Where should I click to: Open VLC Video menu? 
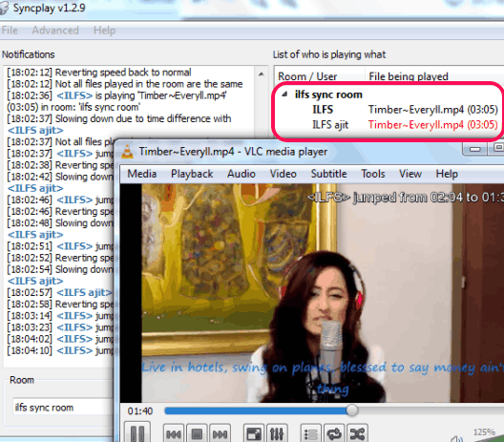tap(283, 174)
